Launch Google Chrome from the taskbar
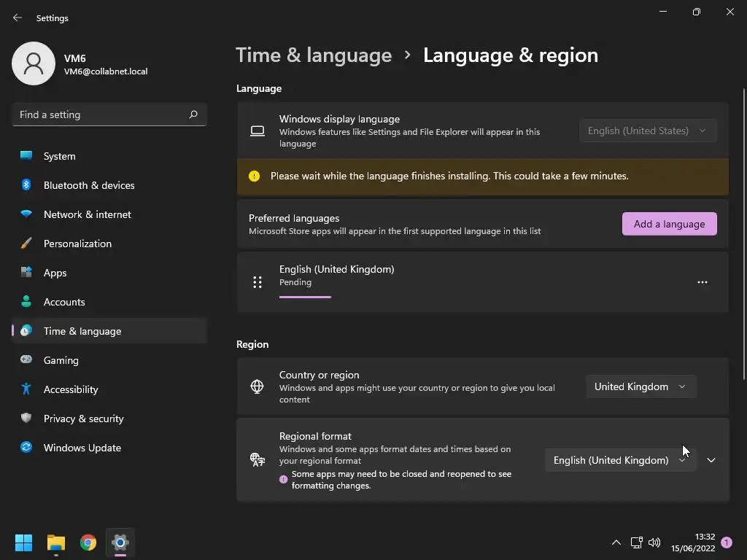747x560 pixels. (x=88, y=542)
